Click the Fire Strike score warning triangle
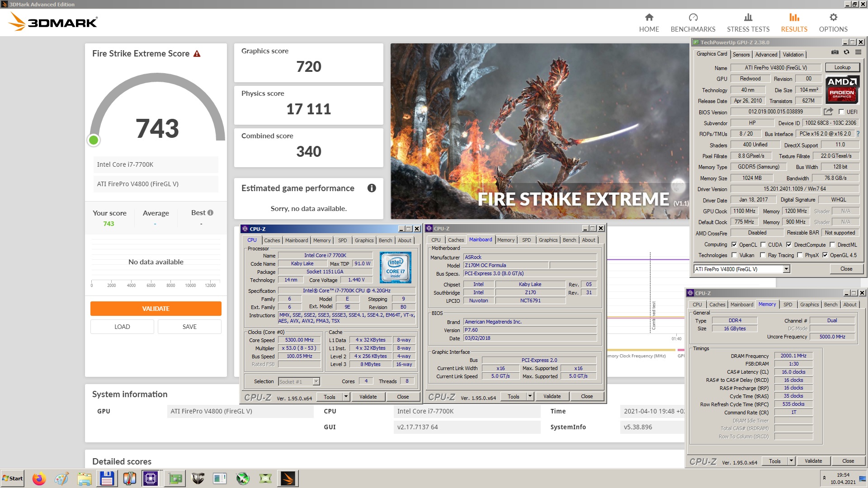Image resolution: width=868 pixels, height=488 pixels. click(x=197, y=54)
